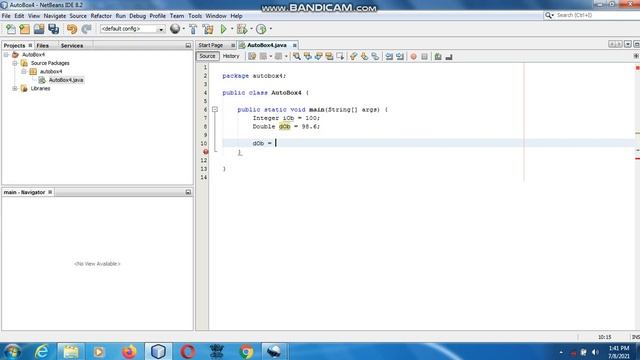
Task: Click the globe browser icon in toolbar
Action: (175, 29)
